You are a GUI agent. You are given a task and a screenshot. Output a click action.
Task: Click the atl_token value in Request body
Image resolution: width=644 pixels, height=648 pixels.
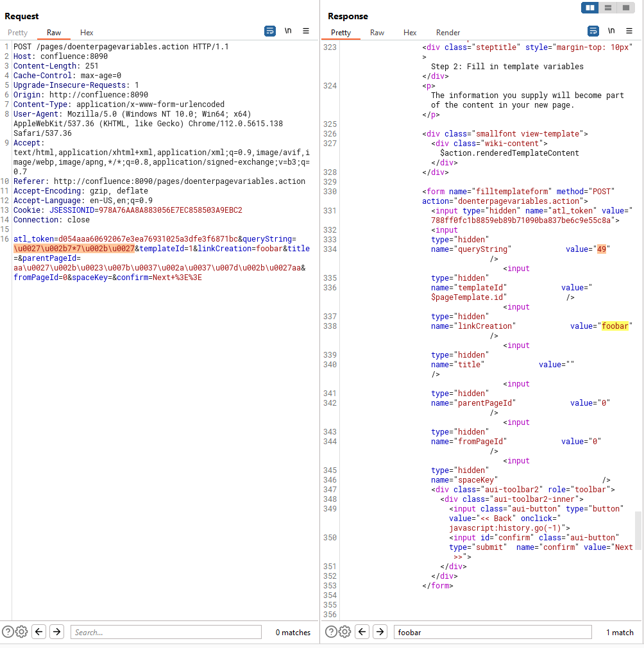tap(148, 239)
